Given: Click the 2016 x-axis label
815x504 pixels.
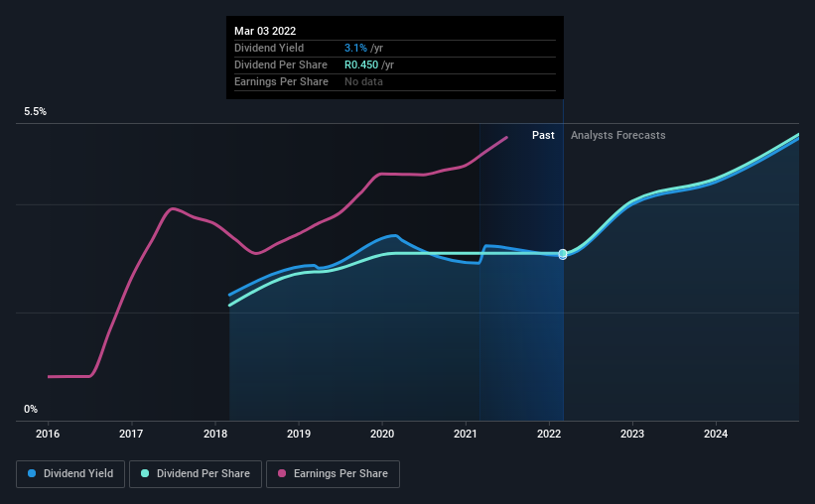Looking at the screenshot, I should tap(48, 434).
